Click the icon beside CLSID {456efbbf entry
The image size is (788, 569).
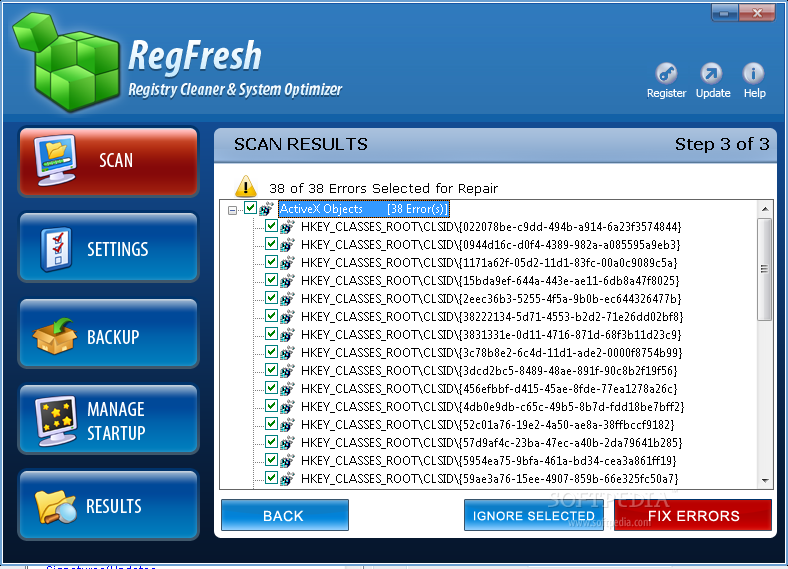point(287,389)
